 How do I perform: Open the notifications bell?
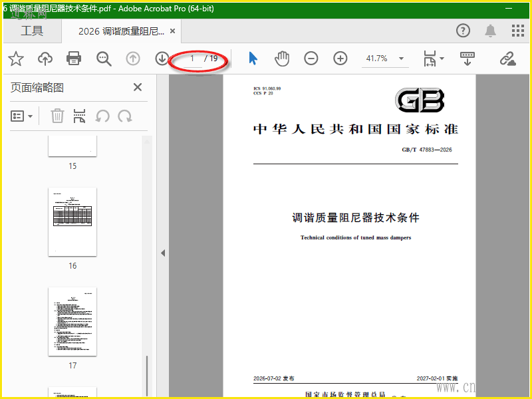490,31
